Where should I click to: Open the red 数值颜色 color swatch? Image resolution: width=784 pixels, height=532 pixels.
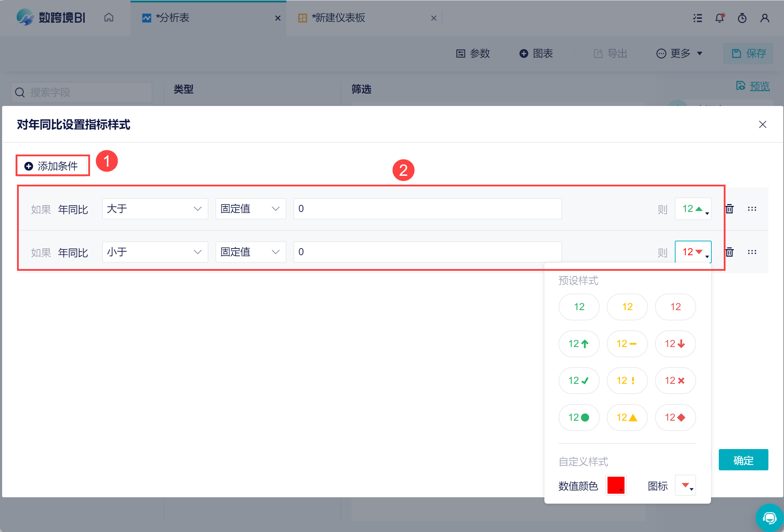(x=616, y=486)
